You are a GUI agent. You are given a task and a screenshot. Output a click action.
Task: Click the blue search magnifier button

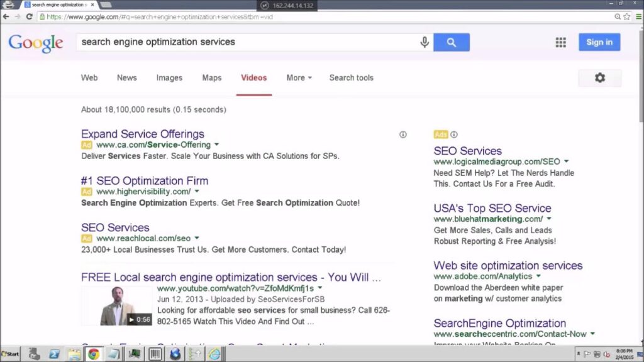click(x=452, y=42)
